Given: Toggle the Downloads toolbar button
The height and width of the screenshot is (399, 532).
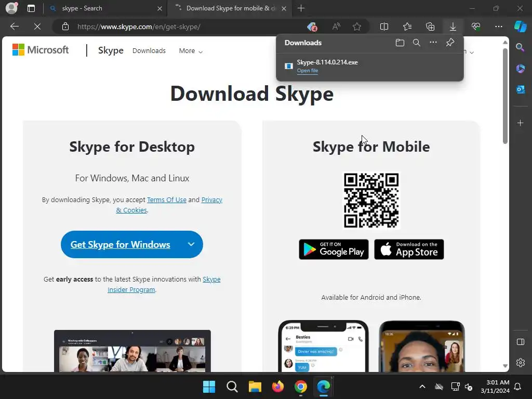Looking at the screenshot, I should tap(453, 26).
